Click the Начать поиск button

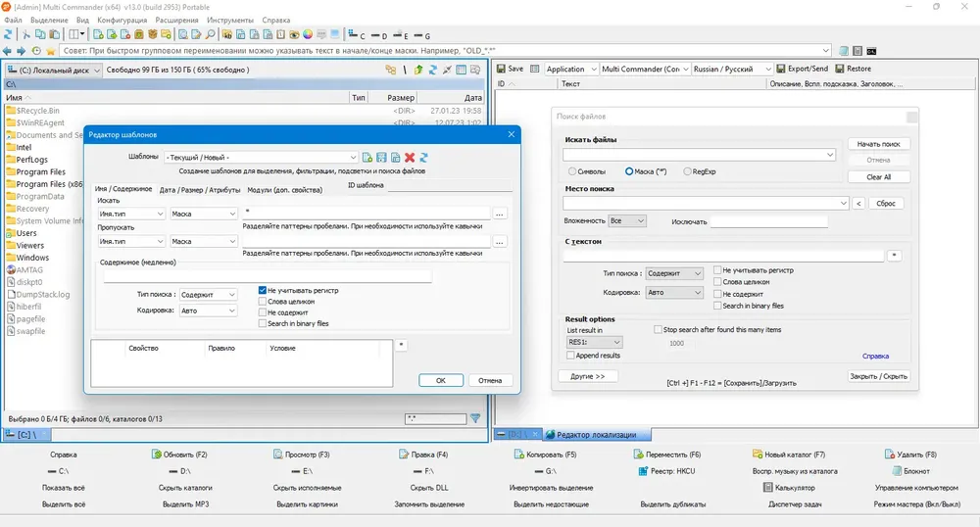pyautogui.click(x=878, y=144)
